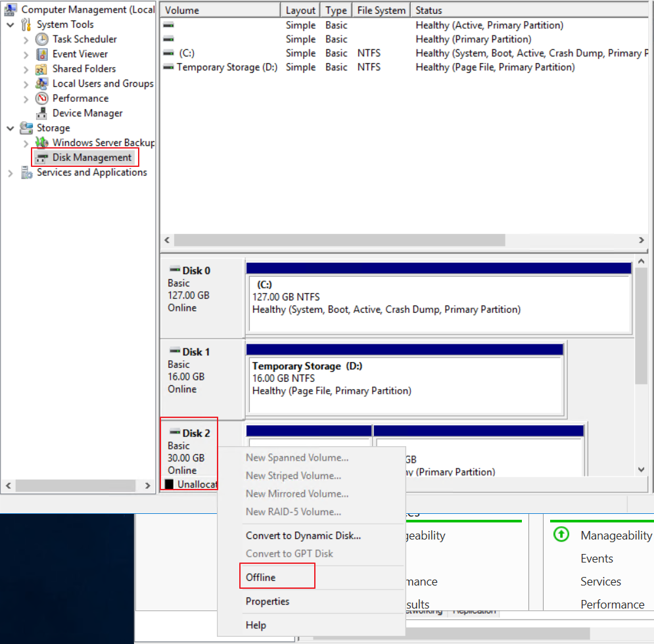The width and height of the screenshot is (654, 644).
Task: Expand the Services and Applications node
Action: click(11, 173)
